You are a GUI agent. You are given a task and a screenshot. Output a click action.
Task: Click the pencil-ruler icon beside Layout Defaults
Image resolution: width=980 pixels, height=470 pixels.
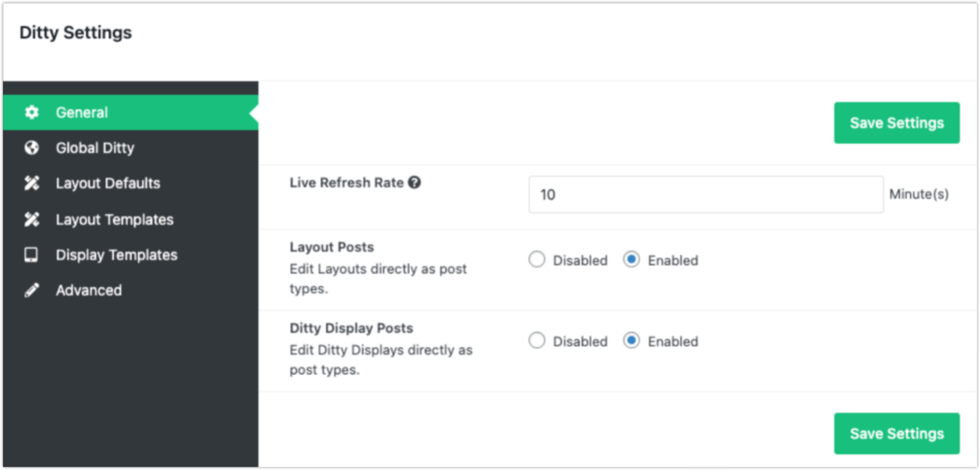(31, 184)
